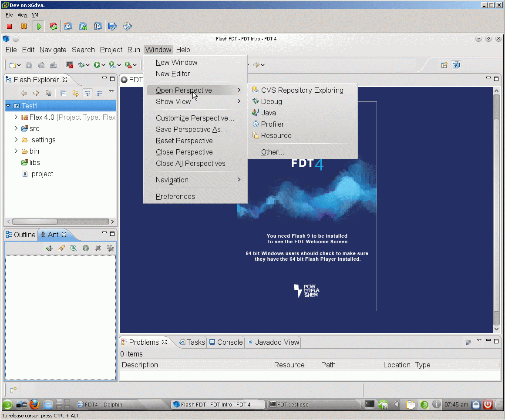Select Java perspective from submenu

269,113
